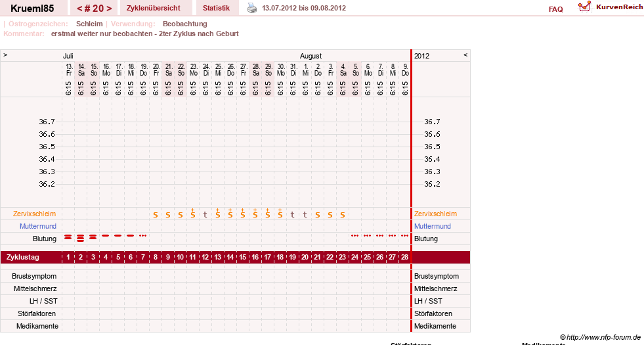Click the left blue Muttermund label
Image resolution: width=644 pixels, height=345 pixels.
click(x=38, y=226)
